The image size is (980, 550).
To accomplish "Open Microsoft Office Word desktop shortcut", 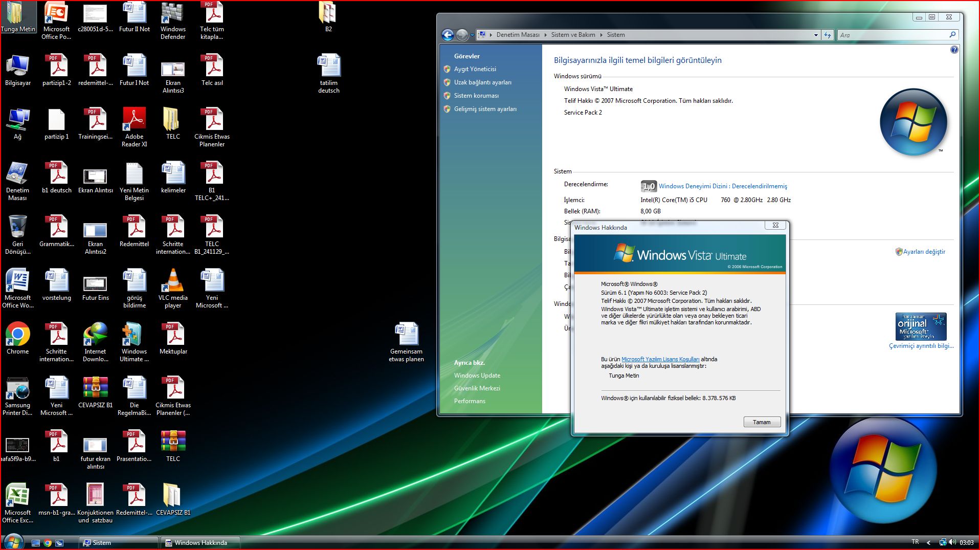I will coord(18,289).
